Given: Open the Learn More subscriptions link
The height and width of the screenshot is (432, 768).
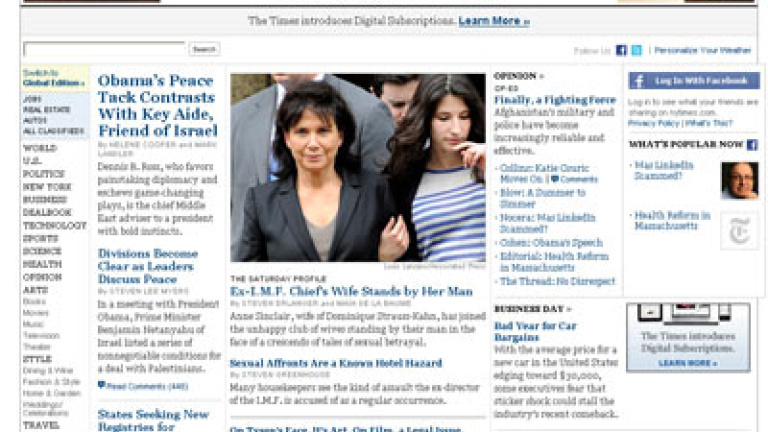Looking at the screenshot, I should click(x=494, y=21).
